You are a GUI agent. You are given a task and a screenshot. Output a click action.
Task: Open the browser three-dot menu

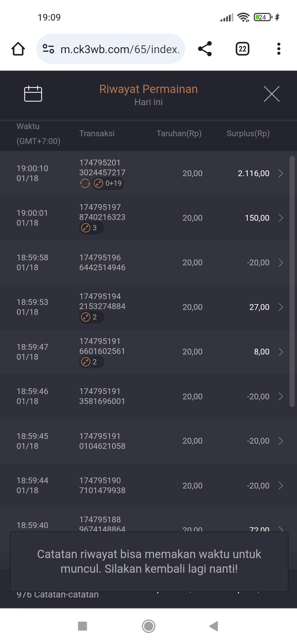[279, 49]
